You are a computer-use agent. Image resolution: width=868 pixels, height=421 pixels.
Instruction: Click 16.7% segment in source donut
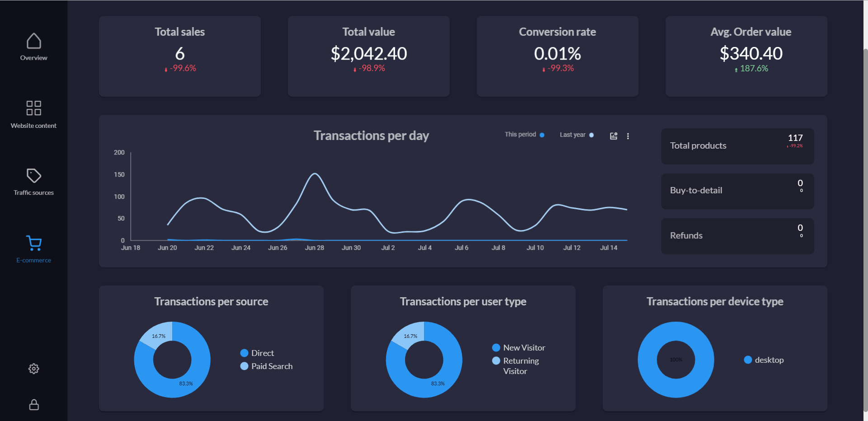point(158,336)
